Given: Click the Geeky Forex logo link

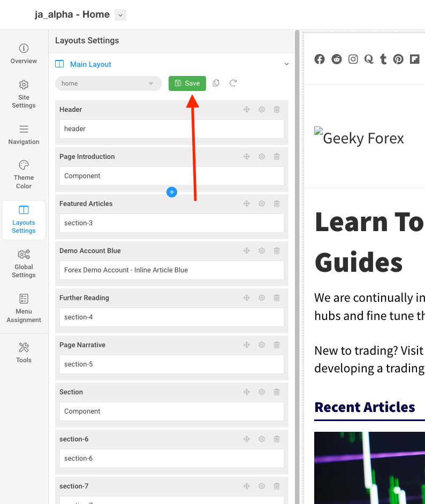Looking at the screenshot, I should click(359, 138).
